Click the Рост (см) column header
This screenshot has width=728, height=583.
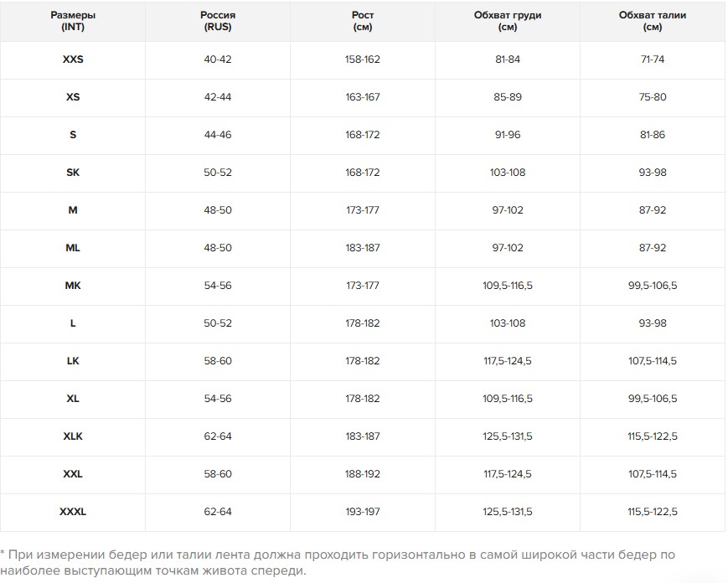pyautogui.click(x=363, y=21)
